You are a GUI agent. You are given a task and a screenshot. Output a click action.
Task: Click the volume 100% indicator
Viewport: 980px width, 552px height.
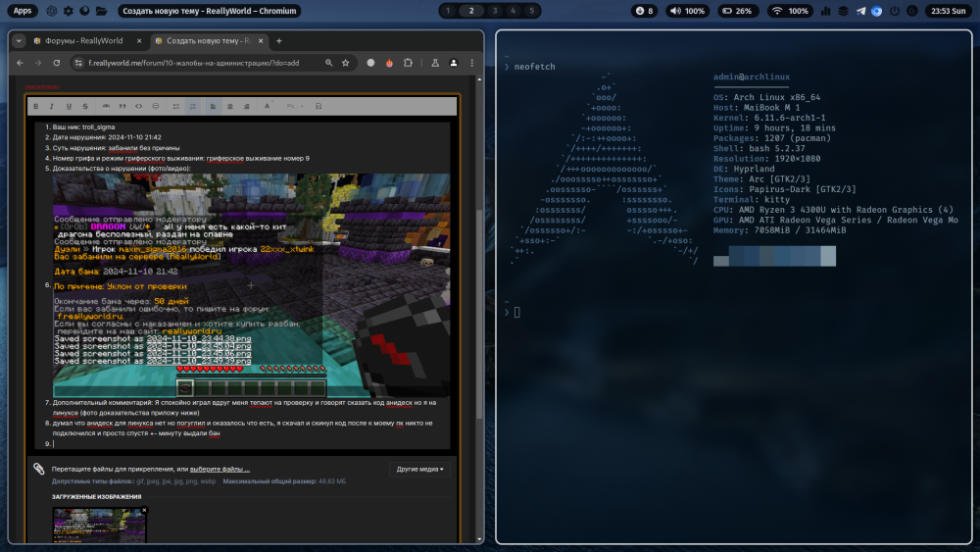pos(688,11)
